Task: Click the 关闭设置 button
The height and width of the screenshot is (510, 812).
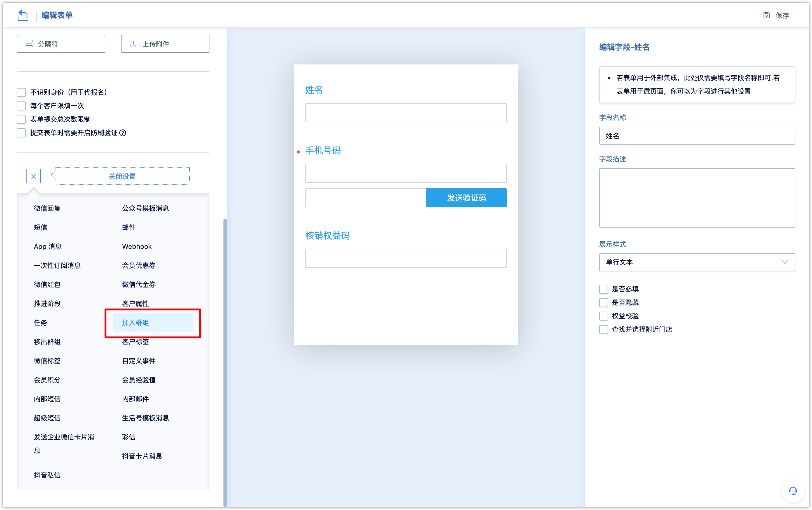Action: coord(122,176)
